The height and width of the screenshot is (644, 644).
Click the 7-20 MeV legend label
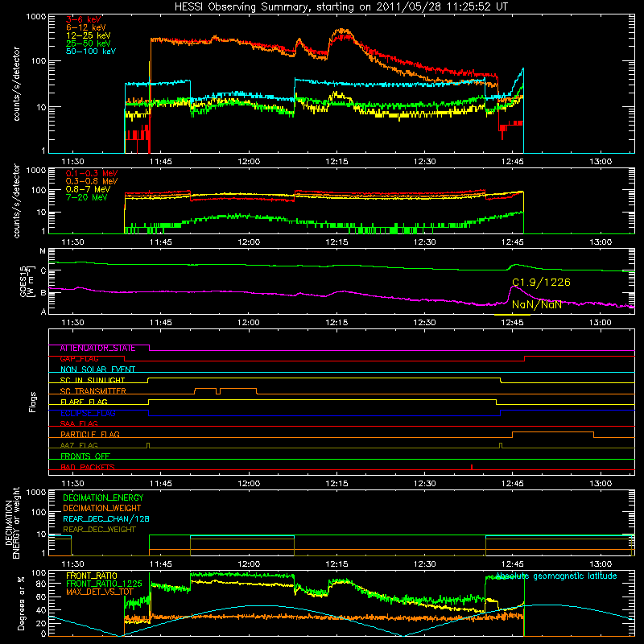click(87, 197)
